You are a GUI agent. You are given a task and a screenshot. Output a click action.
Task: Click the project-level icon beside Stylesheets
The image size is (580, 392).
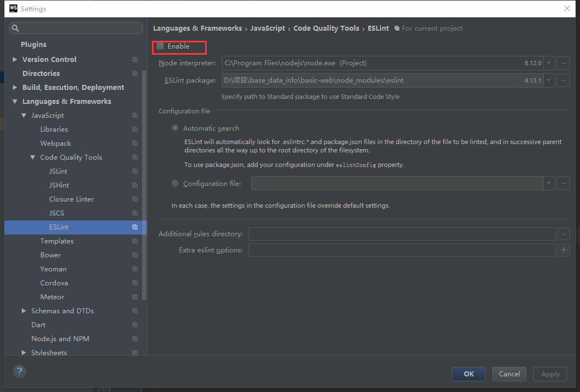click(x=135, y=352)
